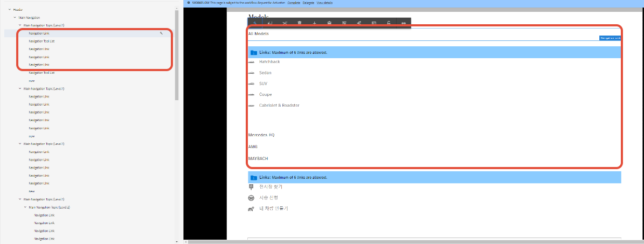The width and height of the screenshot is (644, 244).
Task: Collapse the Main Navigation tree node
Action: coord(15,17)
